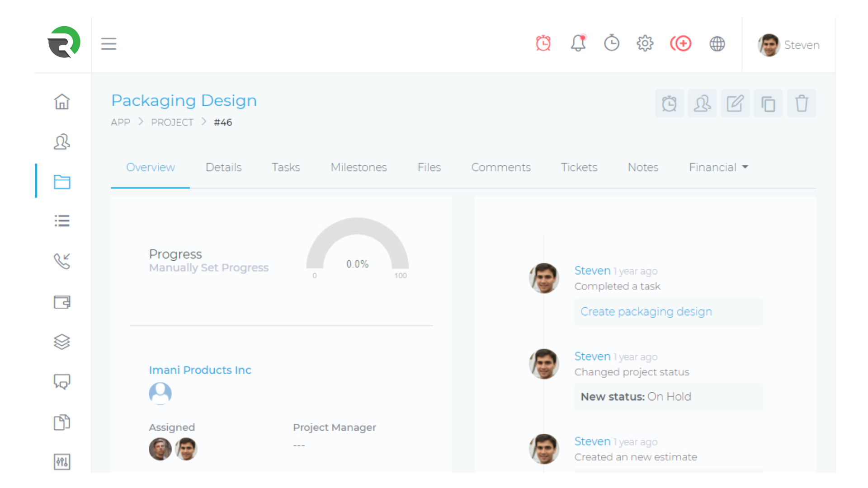Open the Imani Products Inc client link

[200, 370]
